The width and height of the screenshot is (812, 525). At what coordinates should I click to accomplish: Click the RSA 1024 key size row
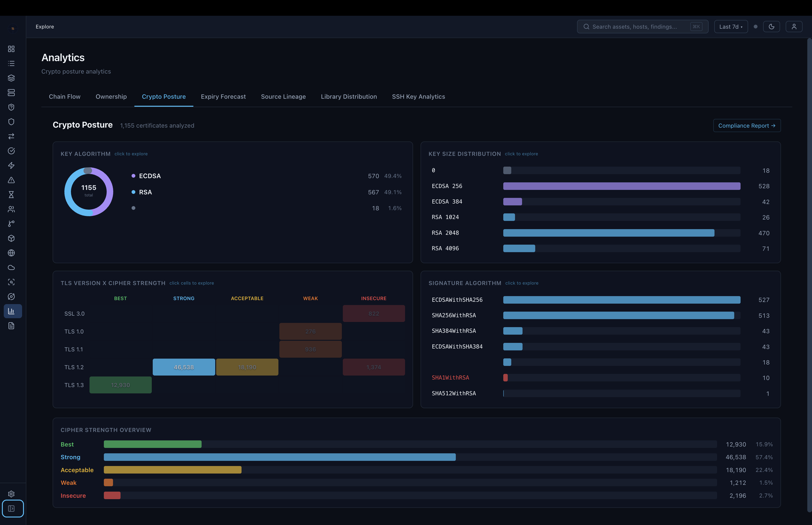pyautogui.click(x=600, y=217)
